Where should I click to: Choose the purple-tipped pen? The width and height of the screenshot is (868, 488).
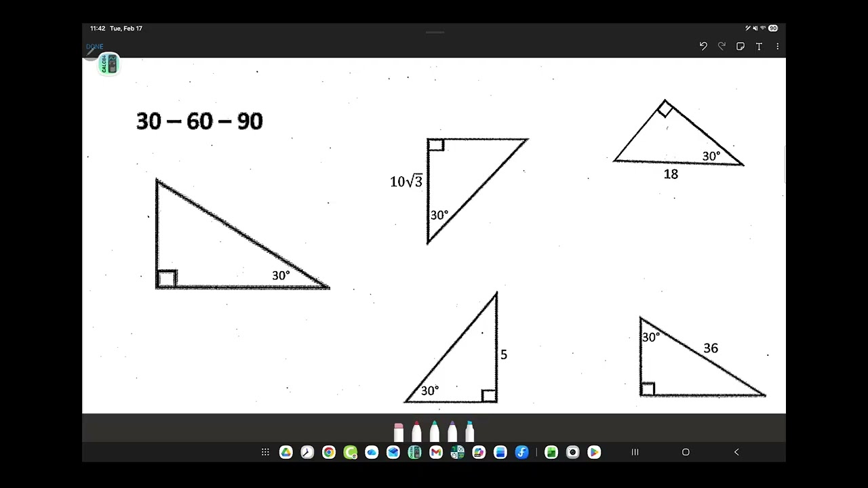452,432
